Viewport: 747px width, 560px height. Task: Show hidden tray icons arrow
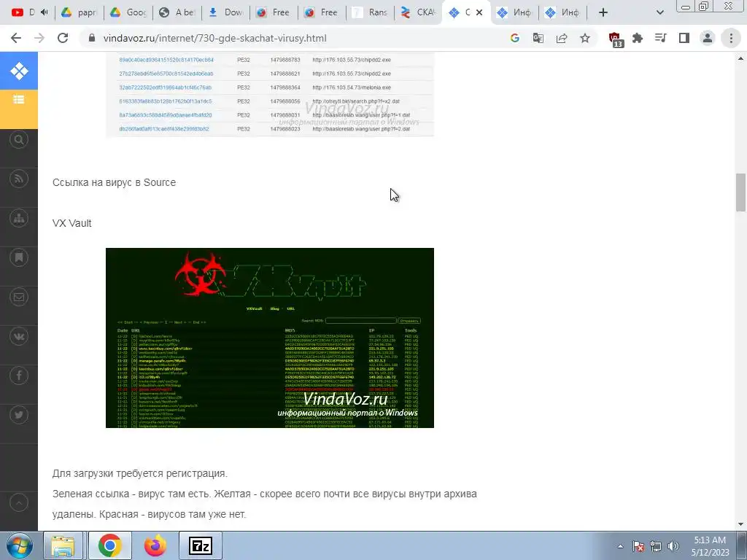click(620, 546)
